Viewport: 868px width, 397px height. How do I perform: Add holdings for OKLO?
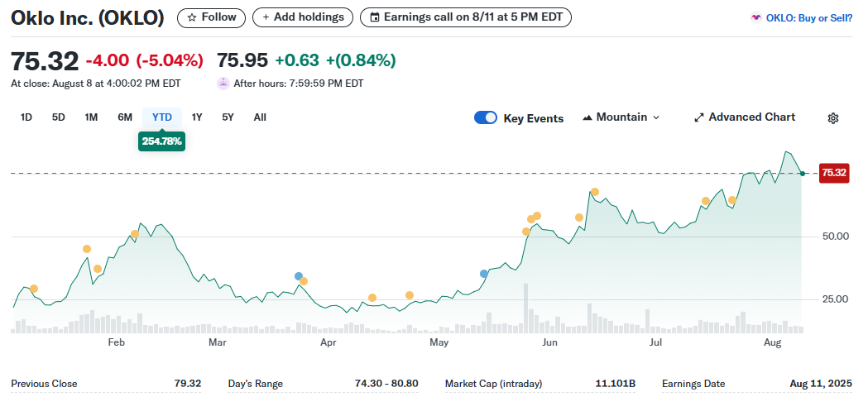click(x=302, y=17)
